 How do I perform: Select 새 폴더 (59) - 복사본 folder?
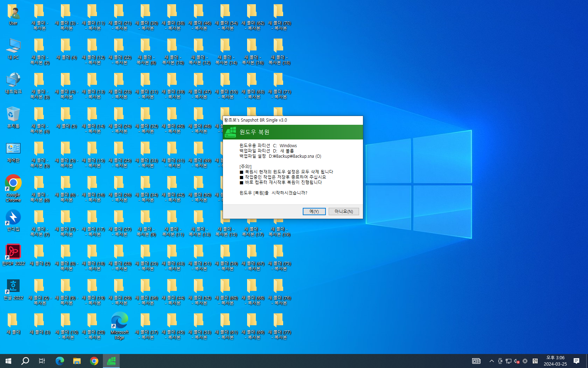(226, 257)
